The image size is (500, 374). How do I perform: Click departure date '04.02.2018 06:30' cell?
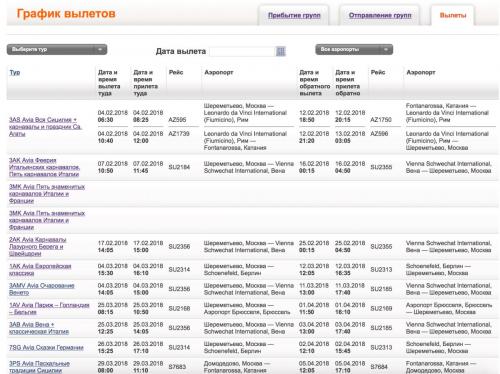[x=113, y=116]
